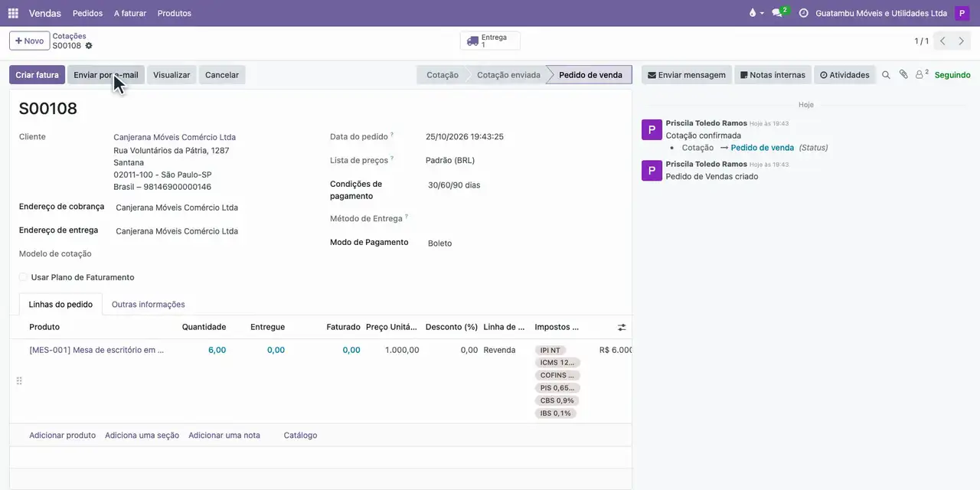The image size is (980, 490).
Task: Open the Entrega delivery truck button
Action: click(x=490, y=41)
